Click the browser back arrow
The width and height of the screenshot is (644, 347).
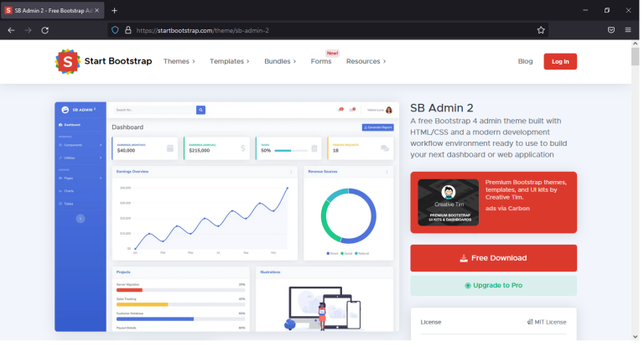11,29
